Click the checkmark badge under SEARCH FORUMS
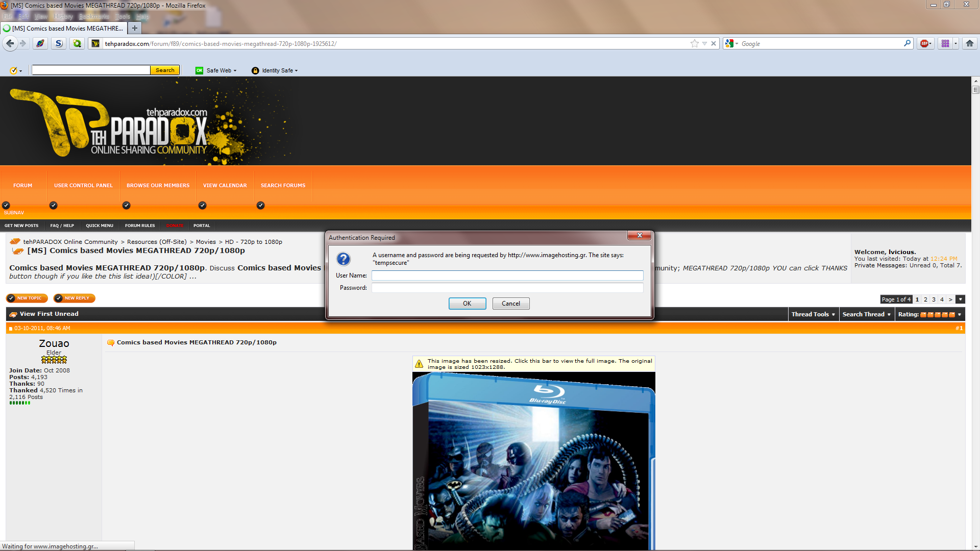Viewport: 980px width, 551px height. coord(260,205)
